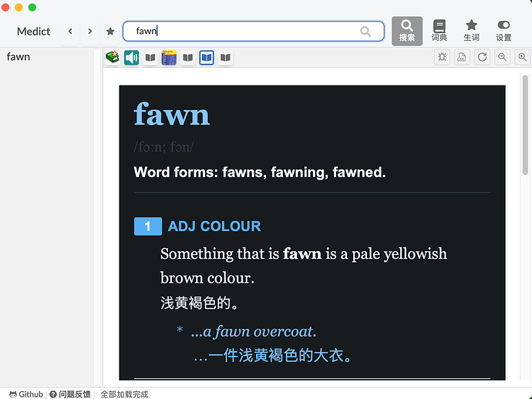Viewport: 532px width, 399px height.
Task: Click the Medict app title
Action: coord(34,32)
